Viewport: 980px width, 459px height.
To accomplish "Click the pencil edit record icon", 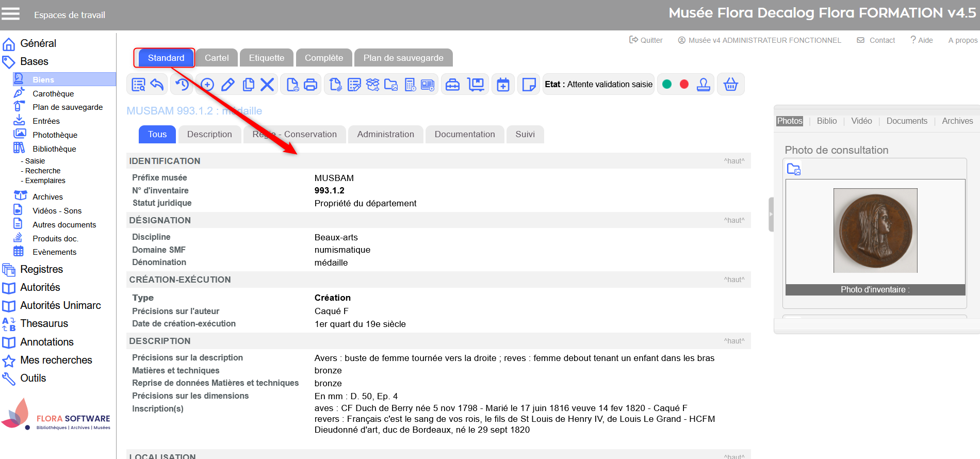I will [227, 85].
